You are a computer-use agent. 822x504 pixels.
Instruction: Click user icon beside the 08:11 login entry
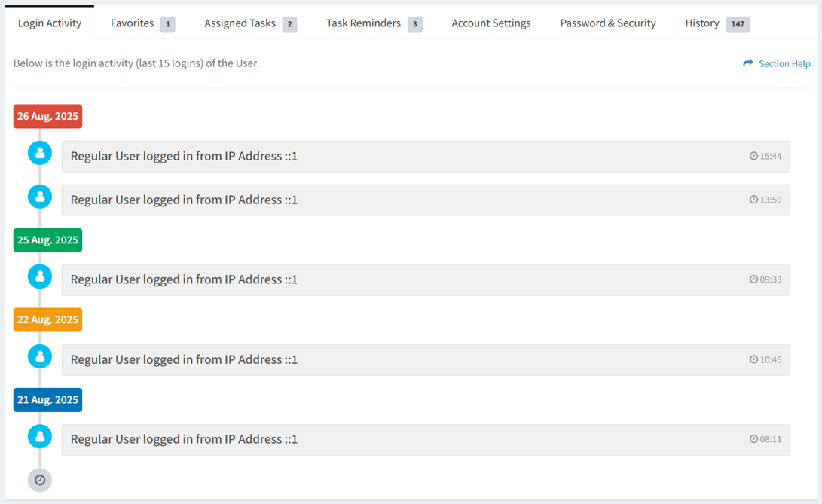coord(40,436)
